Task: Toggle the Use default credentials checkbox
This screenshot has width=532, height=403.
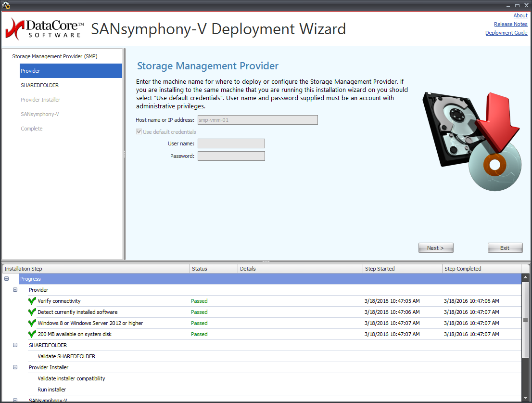Action: [139, 132]
